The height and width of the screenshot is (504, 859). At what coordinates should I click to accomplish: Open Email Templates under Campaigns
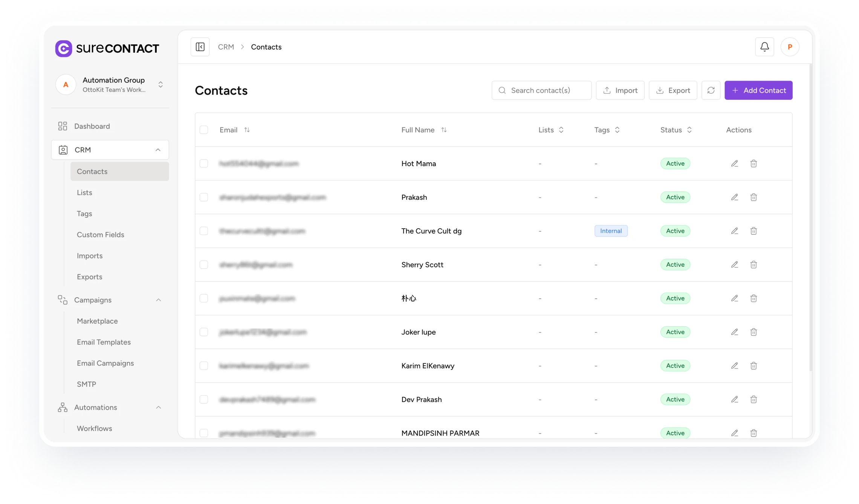(104, 342)
